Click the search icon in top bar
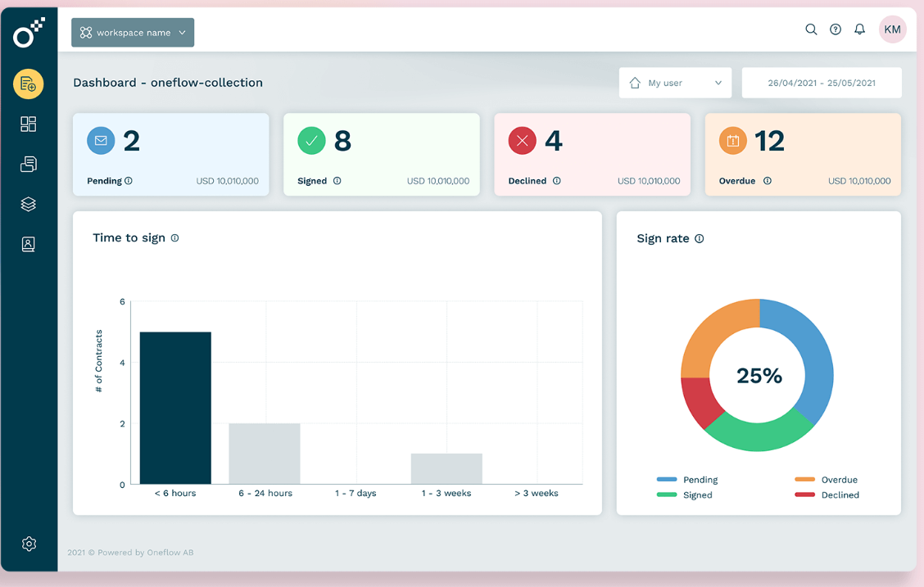 coord(811,29)
